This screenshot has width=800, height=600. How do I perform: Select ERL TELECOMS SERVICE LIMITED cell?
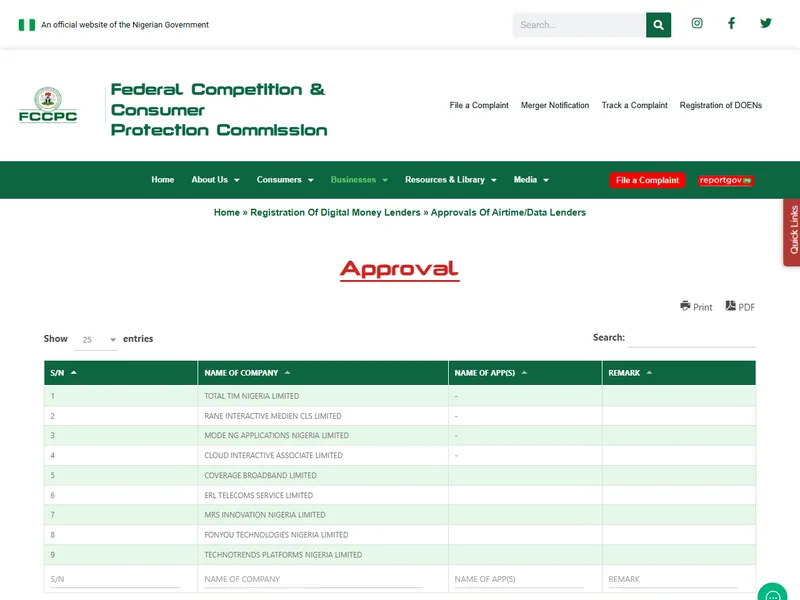pyautogui.click(x=323, y=495)
